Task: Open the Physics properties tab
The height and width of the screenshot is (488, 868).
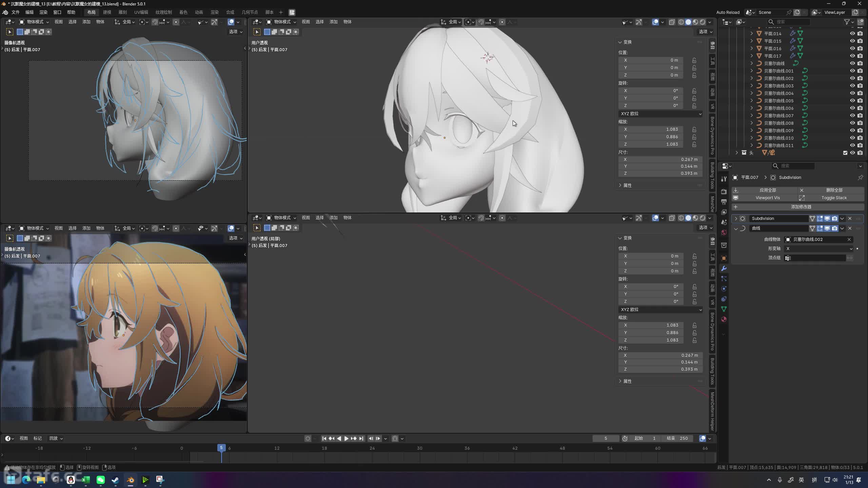Action: [724, 289]
